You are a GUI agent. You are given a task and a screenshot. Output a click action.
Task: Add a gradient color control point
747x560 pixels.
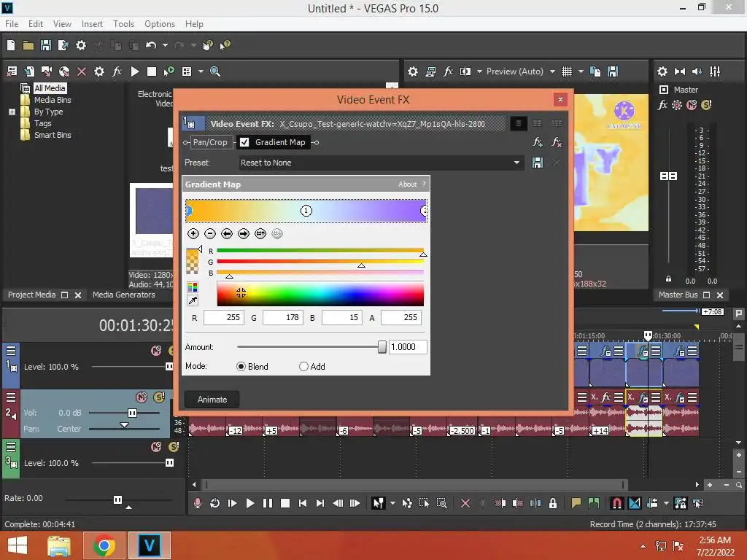[193, 233]
